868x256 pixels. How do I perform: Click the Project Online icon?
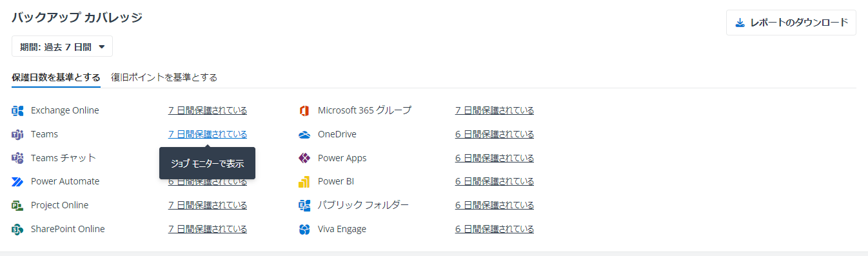point(17,206)
